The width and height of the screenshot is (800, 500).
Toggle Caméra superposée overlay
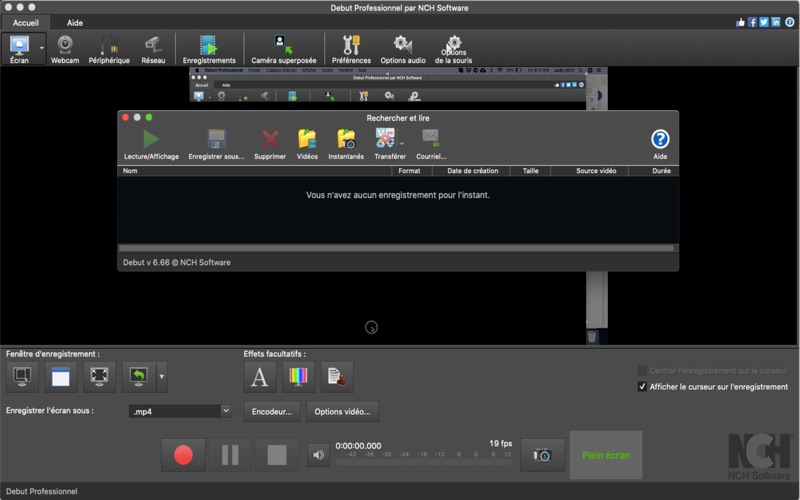[284, 49]
